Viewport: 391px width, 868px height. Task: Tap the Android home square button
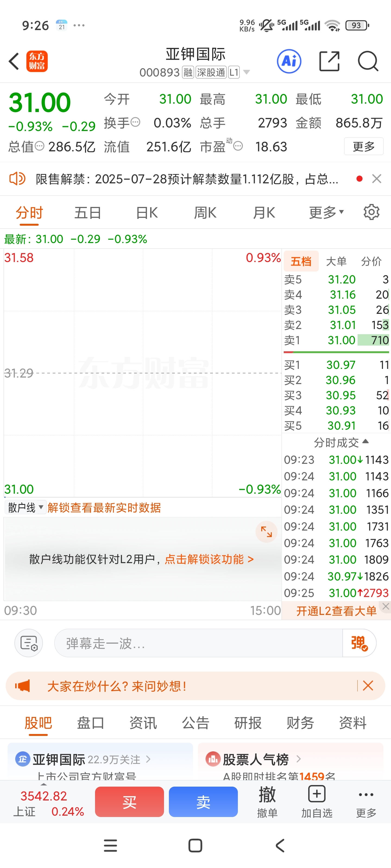[195, 846]
